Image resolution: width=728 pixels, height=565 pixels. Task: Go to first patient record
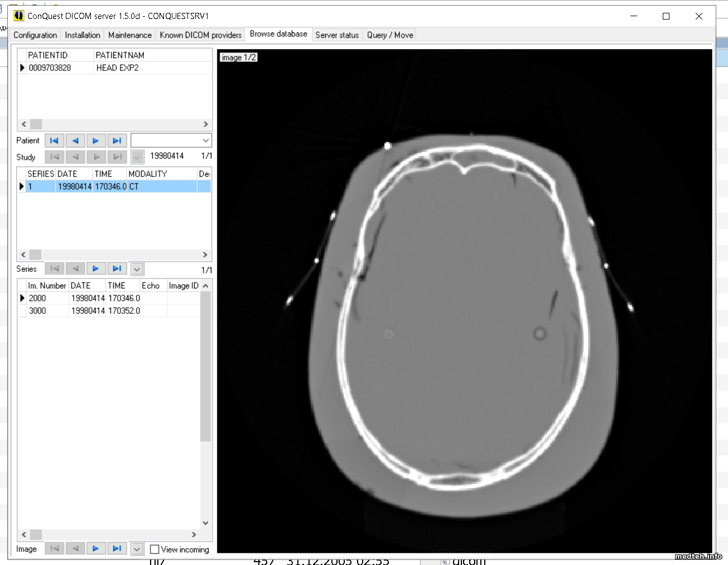[x=54, y=141]
